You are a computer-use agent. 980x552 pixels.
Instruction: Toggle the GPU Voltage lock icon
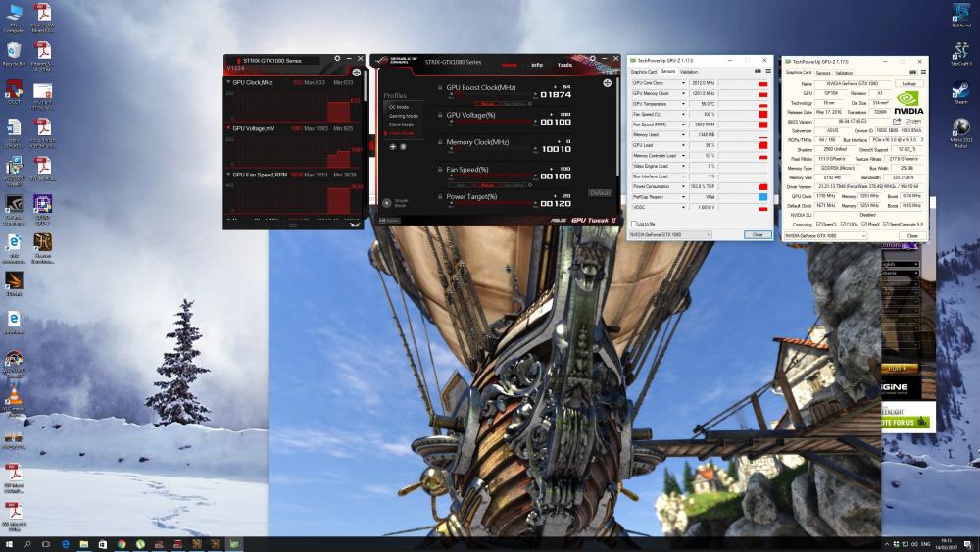pyautogui.click(x=440, y=115)
